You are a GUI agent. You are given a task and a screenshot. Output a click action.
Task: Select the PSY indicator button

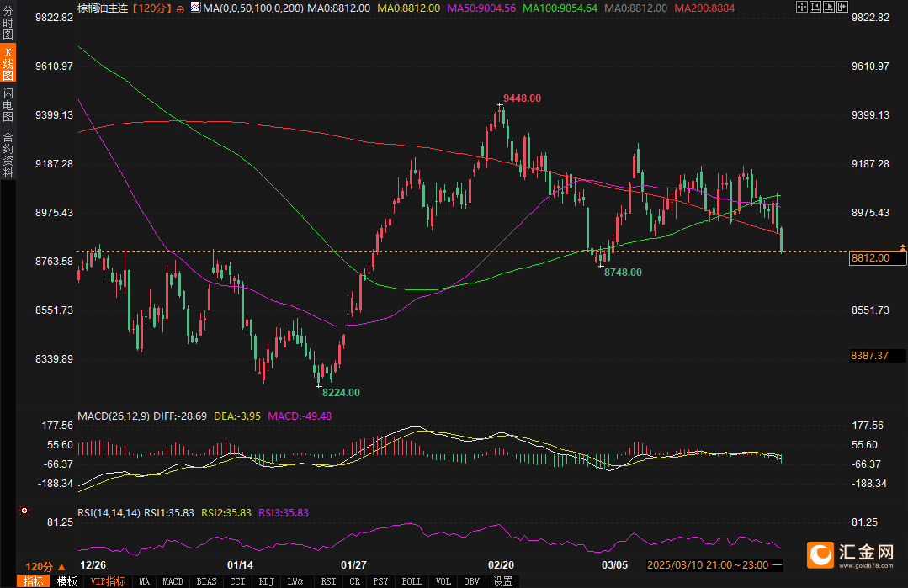pos(380,581)
